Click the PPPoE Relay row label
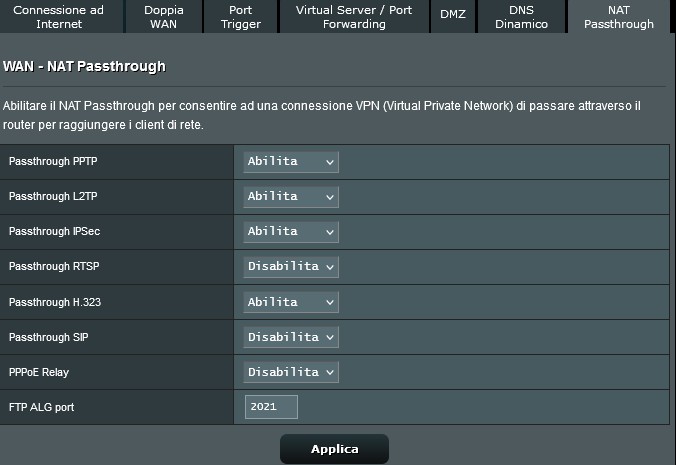 coord(39,372)
